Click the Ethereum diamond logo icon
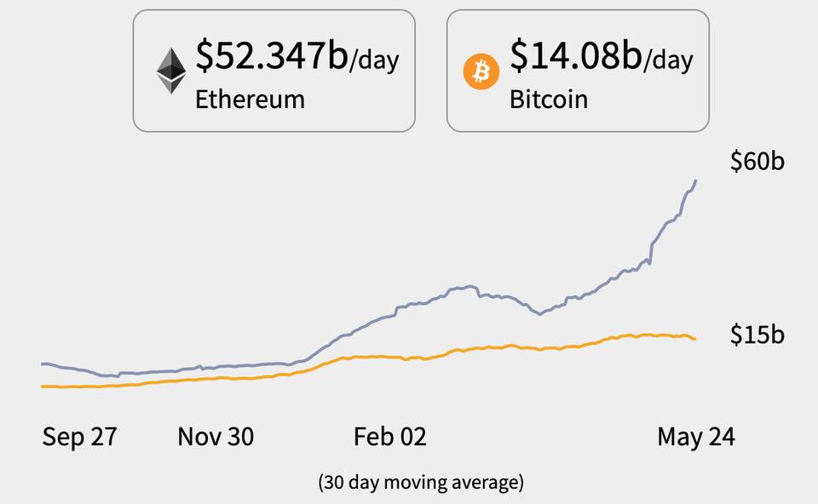 (171, 71)
